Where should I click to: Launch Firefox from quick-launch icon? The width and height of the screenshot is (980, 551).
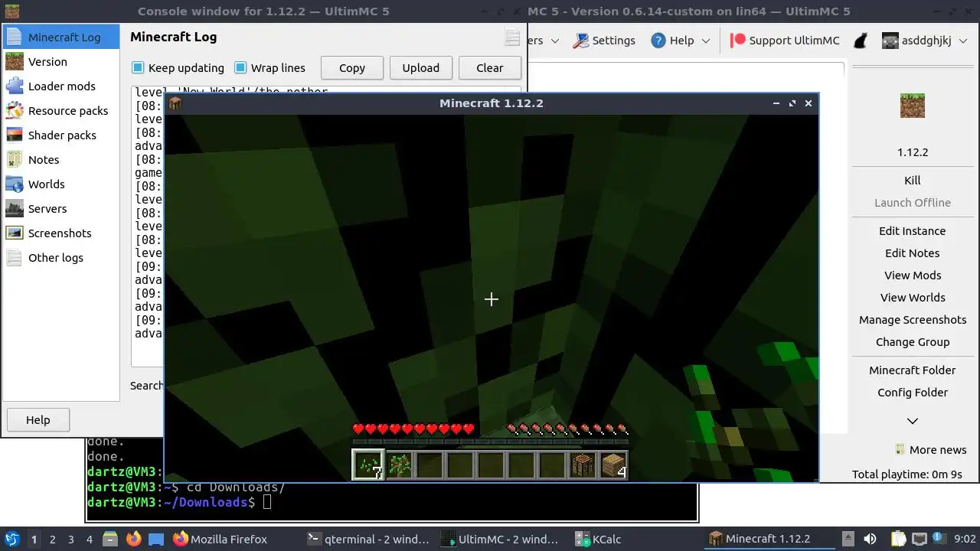click(x=133, y=539)
